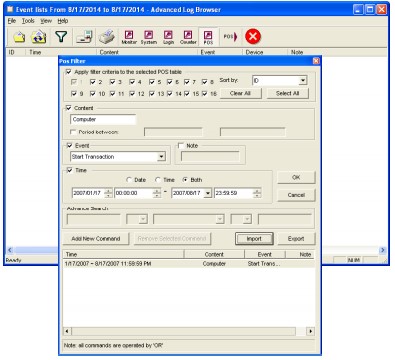
Task: Toggle the Time checkbox
Action: 69,170
